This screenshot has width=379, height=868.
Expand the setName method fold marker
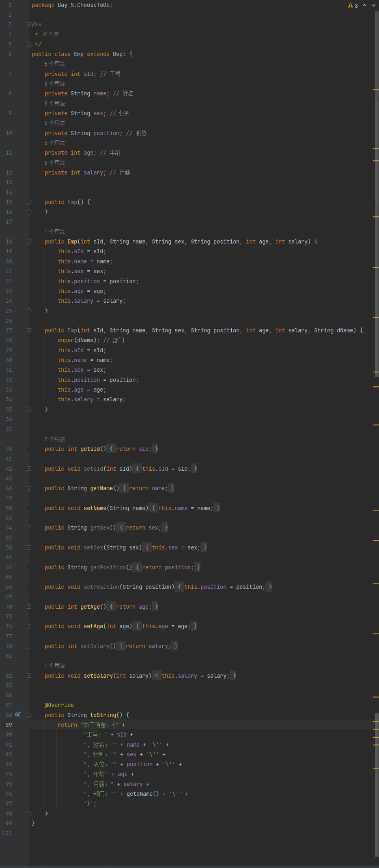[x=29, y=508]
